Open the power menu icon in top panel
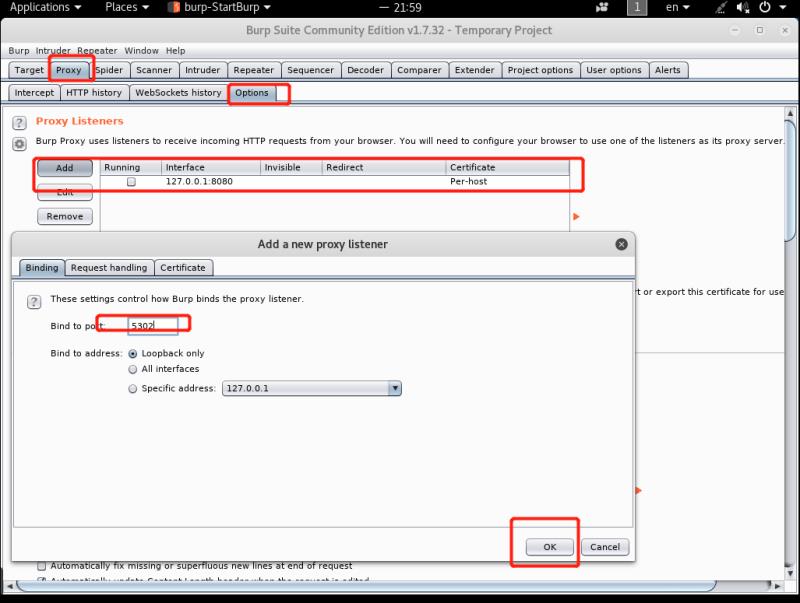 [x=764, y=7]
